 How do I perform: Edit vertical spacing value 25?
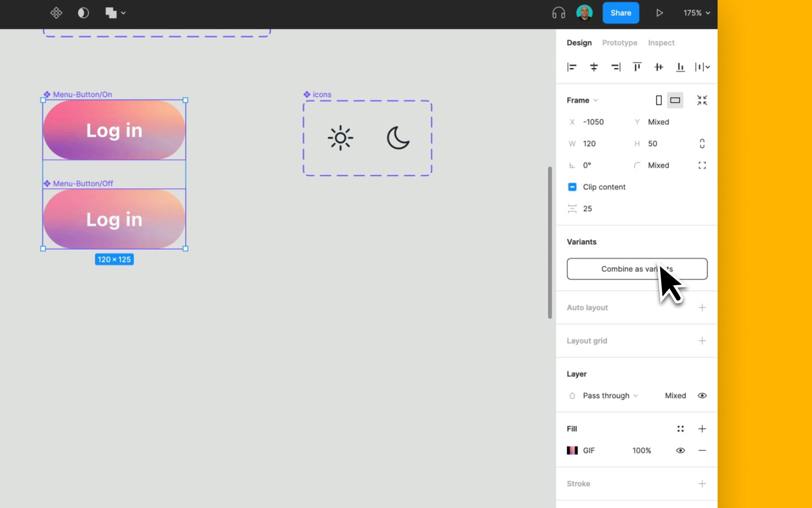point(587,209)
